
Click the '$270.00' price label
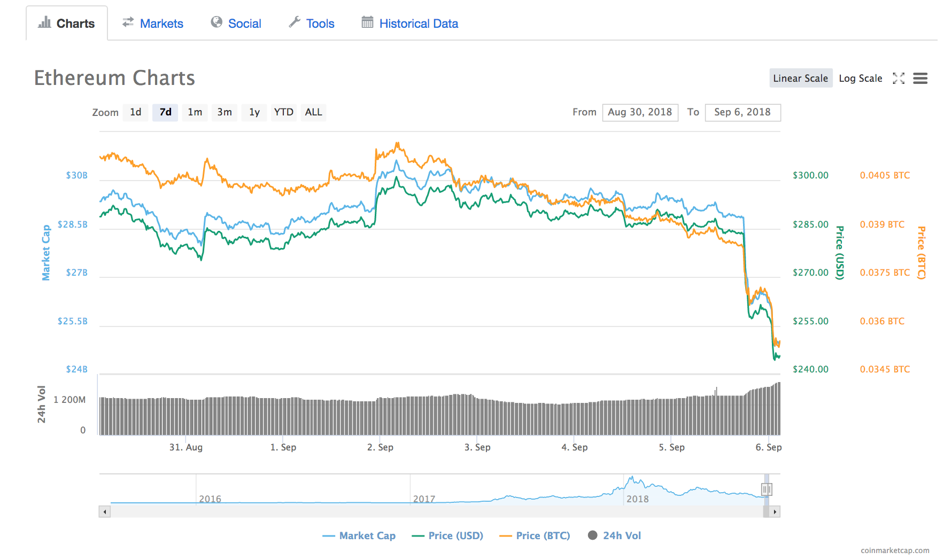810,273
